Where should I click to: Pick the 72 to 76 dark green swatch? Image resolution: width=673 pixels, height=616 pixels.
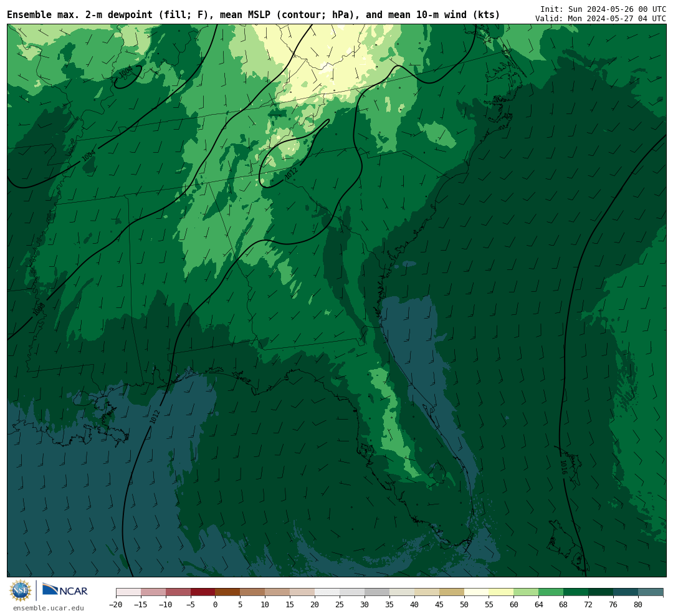coord(601,592)
